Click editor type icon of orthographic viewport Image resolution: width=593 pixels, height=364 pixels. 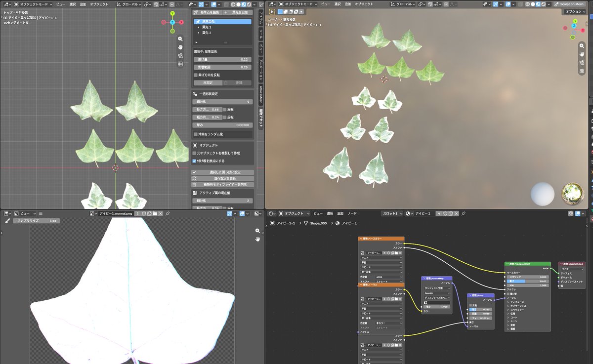click(x=6, y=4)
